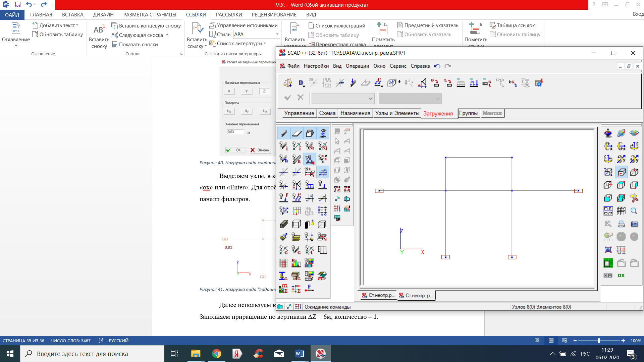644x362 pixels.
Task: Click the undo arrow in SCAD menu bar
Action: tap(437, 66)
